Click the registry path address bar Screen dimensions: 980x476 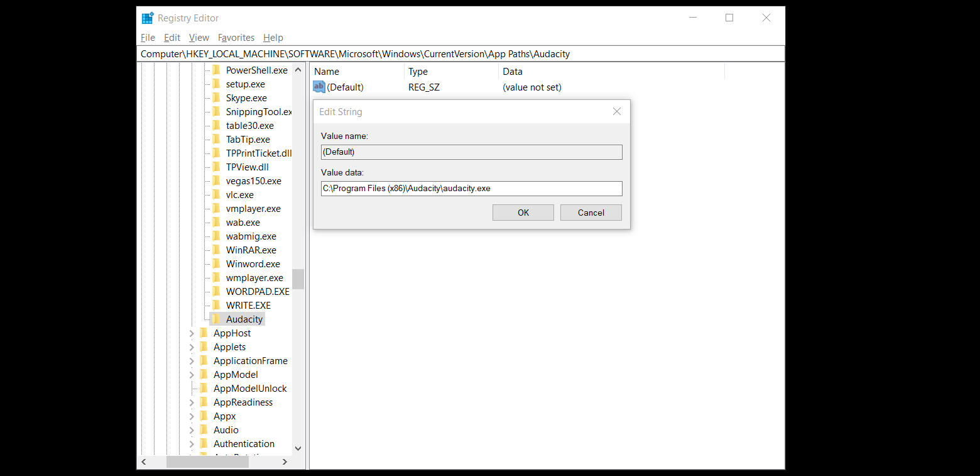pyautogui.click(x=460, y=53)
